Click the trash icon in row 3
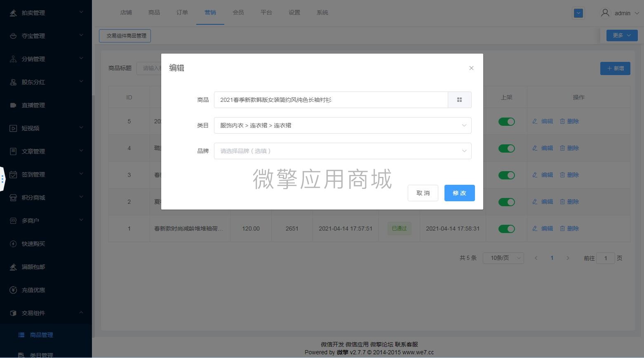Image resolution: width=644 pixels, height=358 pixels. [x=562, y=175]
